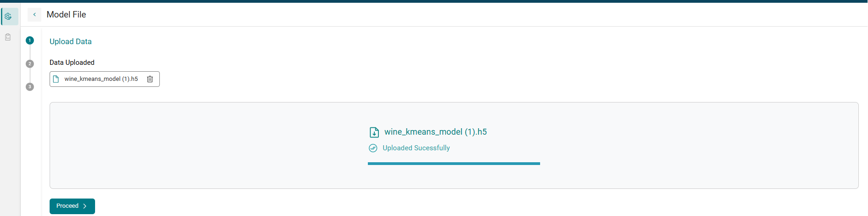Click the arrow inside the Proceed button
Image resolution: width=868 pixels, height=216 pixels.
(85, 206)
